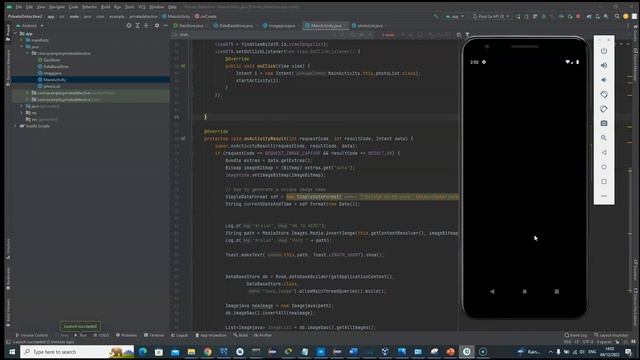This screenshot has height=360, width=640.
Task: Expand the java (generated) folder node
Action: [22, 106]
